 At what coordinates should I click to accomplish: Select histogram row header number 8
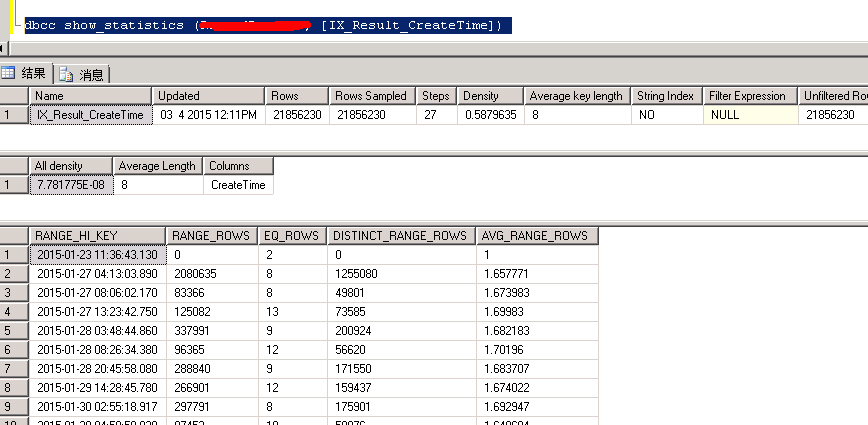tap(14, 388)
